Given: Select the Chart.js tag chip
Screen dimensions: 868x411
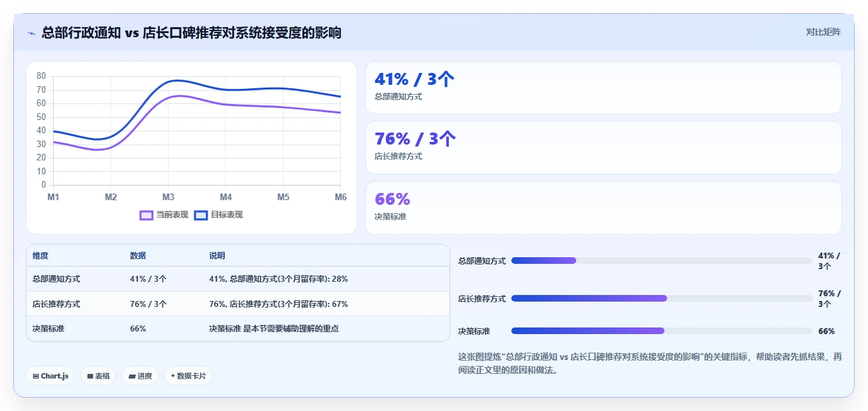Looking at the screenshot, I should coord(50,376).
